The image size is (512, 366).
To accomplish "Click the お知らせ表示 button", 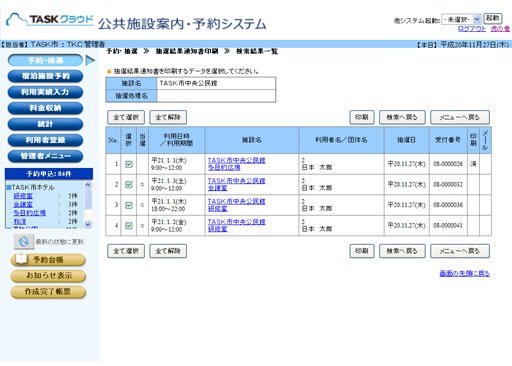I will coord(48,276).
